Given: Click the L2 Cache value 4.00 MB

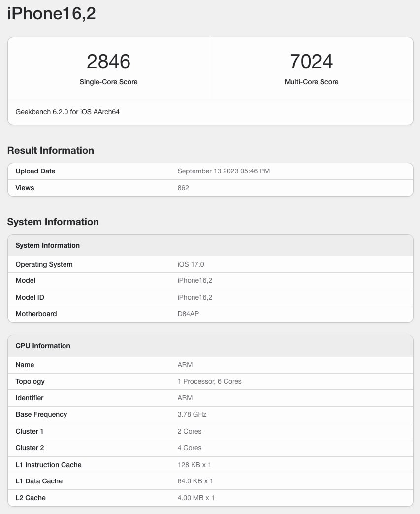Looking at the screenshot, I should coord(196,498).
